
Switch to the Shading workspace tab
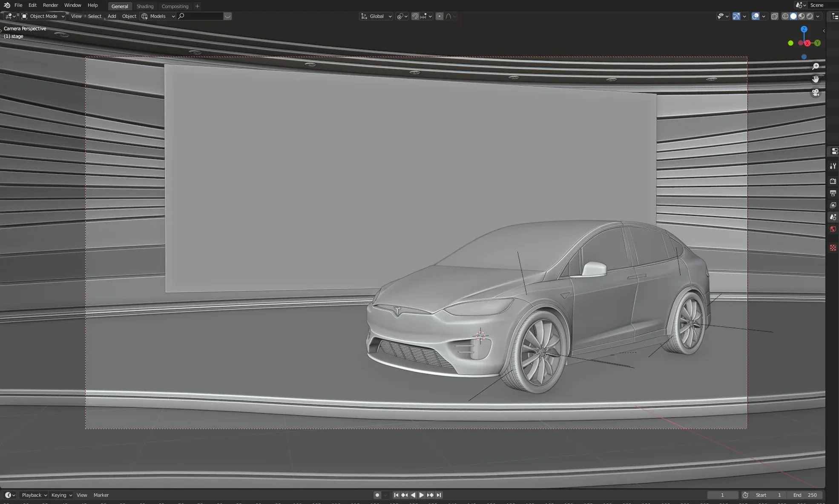[145, 6]
